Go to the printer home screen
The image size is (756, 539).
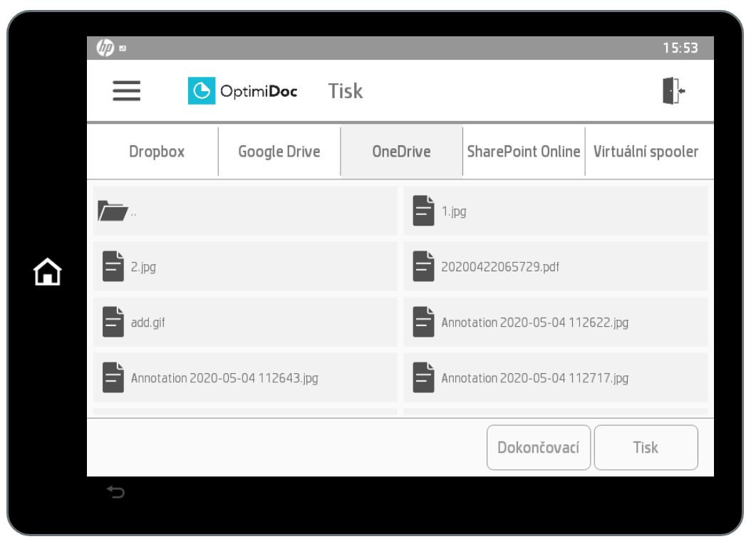coord(47,272)
